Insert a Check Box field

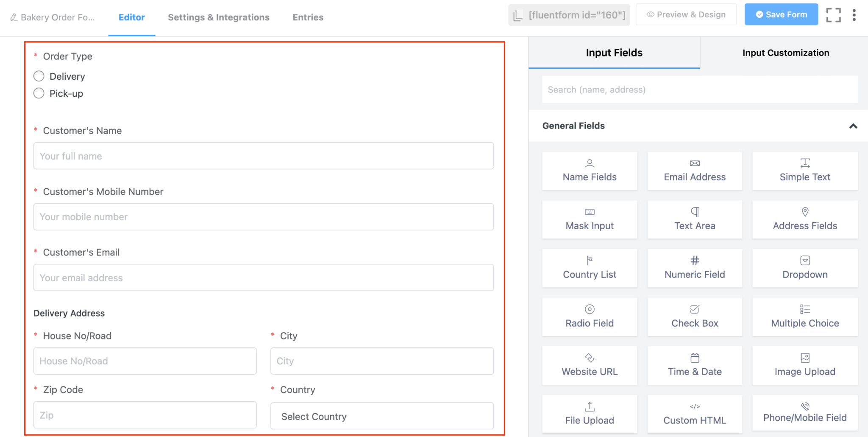(x=695, y=317)
